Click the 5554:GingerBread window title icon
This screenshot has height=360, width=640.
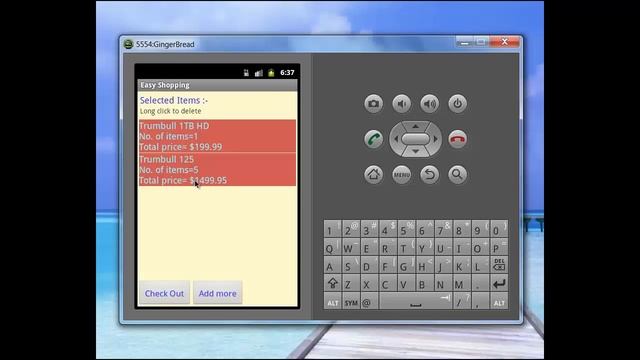point(129,44)
